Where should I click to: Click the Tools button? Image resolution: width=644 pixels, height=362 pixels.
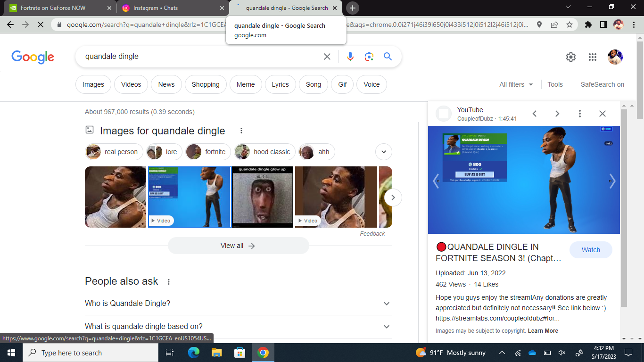tap(555, 84)
